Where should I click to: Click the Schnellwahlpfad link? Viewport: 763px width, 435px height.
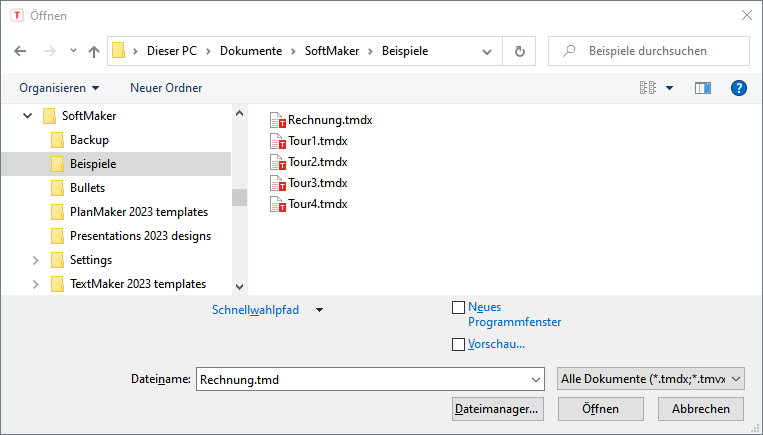255,310
